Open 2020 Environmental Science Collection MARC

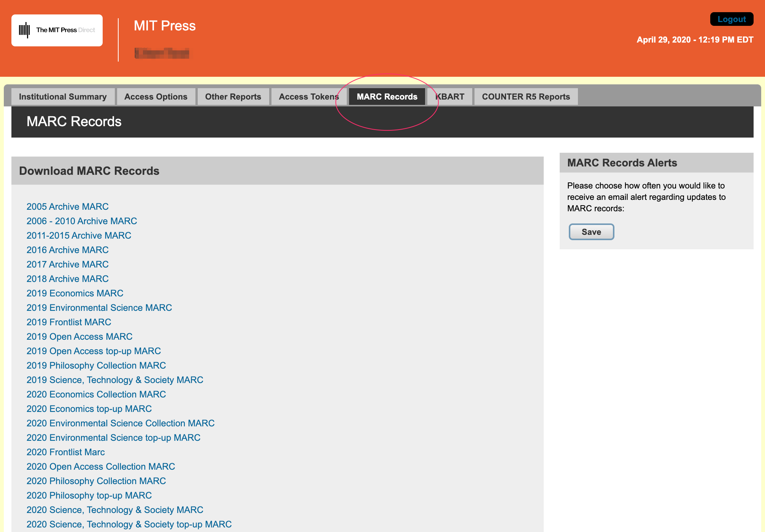[120, 423]
